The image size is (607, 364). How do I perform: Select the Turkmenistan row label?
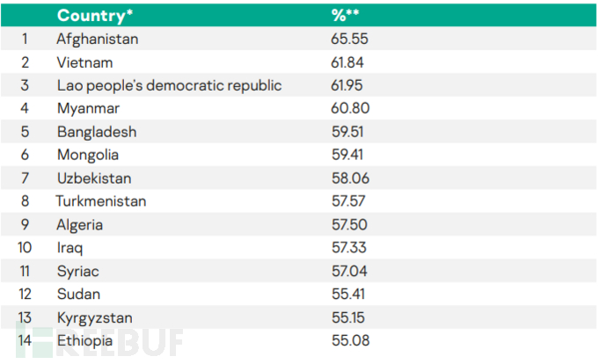tap(100, 201)
